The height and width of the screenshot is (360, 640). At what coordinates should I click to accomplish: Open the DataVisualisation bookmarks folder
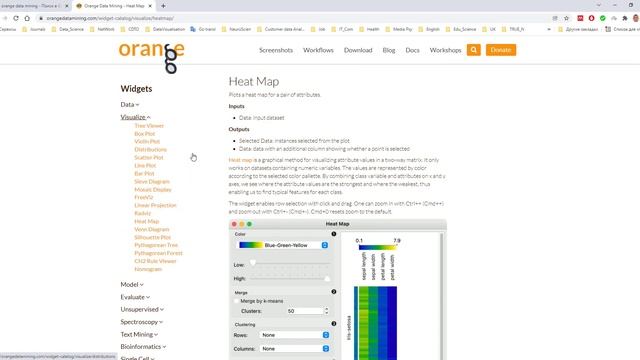tap(165, 29)
